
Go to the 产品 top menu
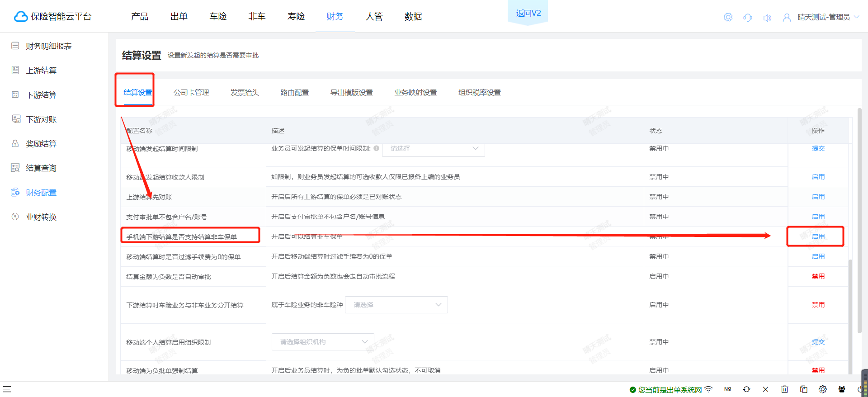(140, 17)
